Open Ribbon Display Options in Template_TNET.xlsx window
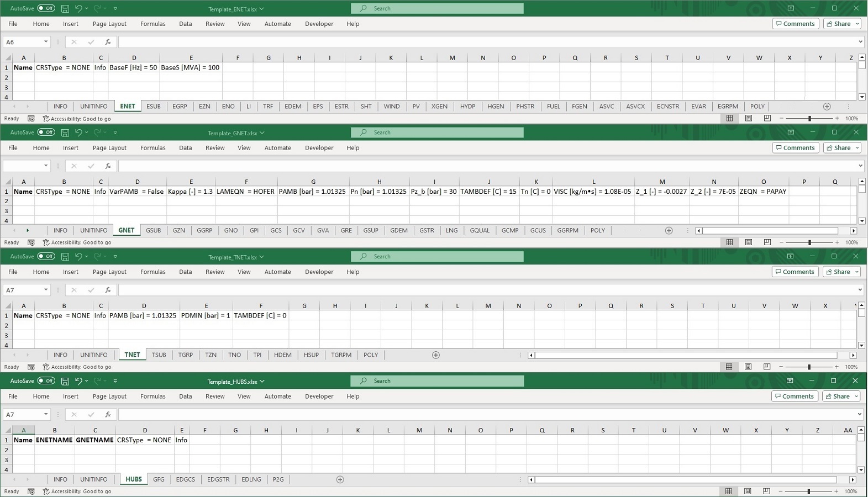868x497 pixels. point(791,256)
